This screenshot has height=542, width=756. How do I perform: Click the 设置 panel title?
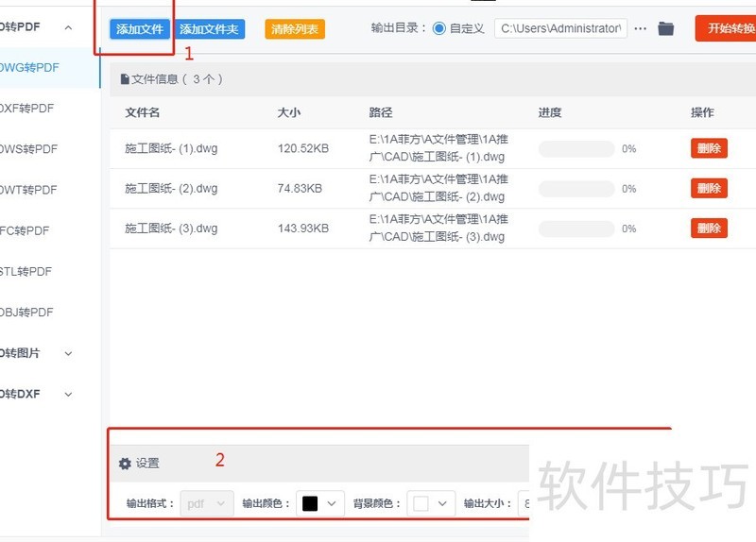click(147, 464)
